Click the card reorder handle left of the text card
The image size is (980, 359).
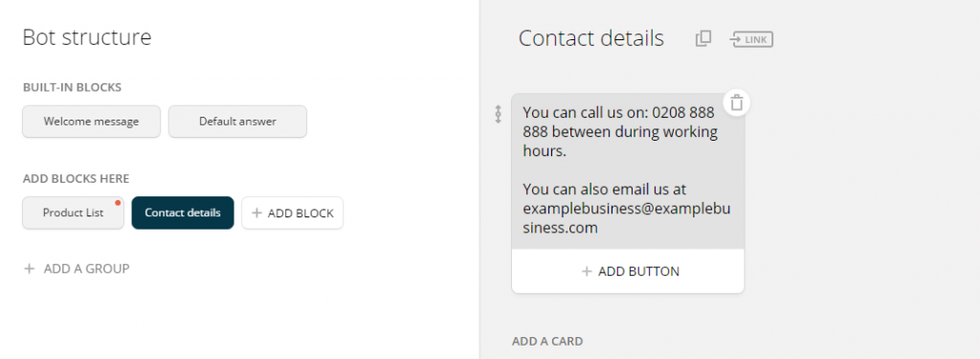[x=498, y=114]
